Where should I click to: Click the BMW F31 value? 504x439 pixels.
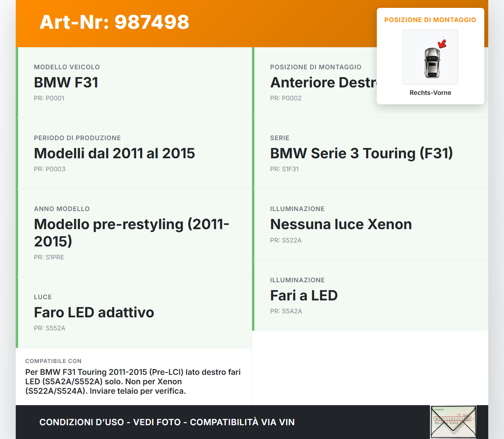[66, 82]
